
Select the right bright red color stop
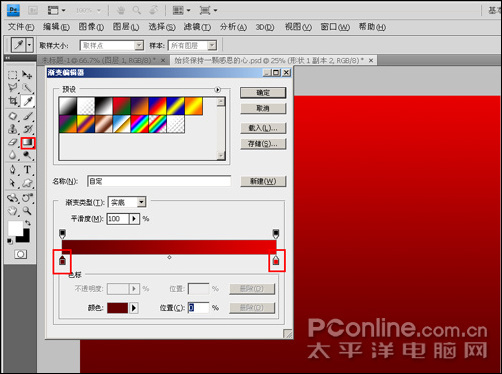coord(276,260)
